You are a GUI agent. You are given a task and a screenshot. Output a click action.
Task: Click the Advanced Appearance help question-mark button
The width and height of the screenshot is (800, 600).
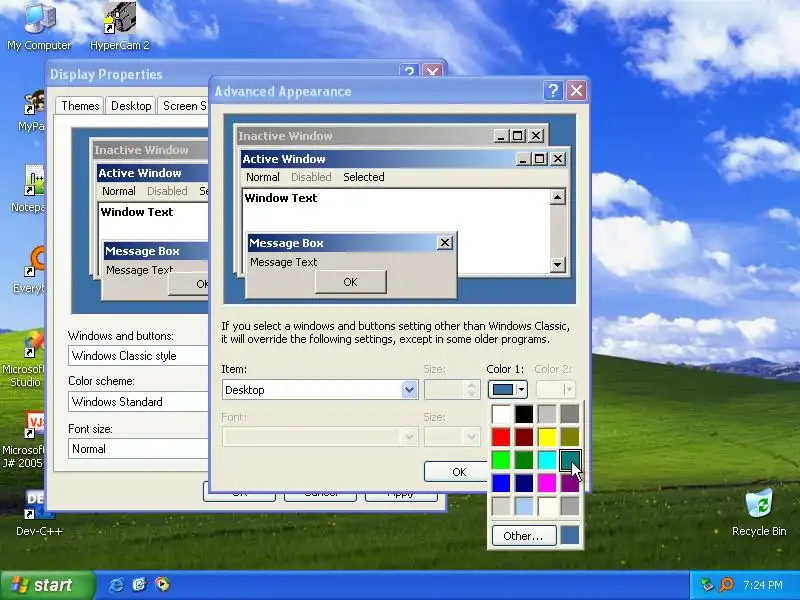pos(554,91)
